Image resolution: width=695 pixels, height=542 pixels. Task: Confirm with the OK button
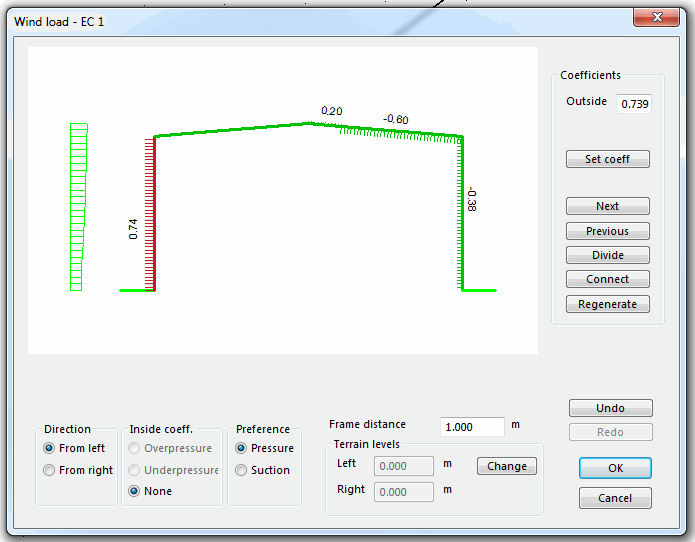point(615,468)
